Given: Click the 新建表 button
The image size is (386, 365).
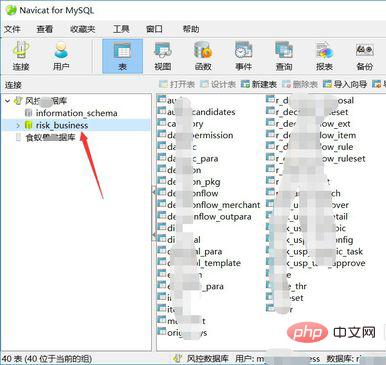Looking at the screenshot, I should 259,84.
